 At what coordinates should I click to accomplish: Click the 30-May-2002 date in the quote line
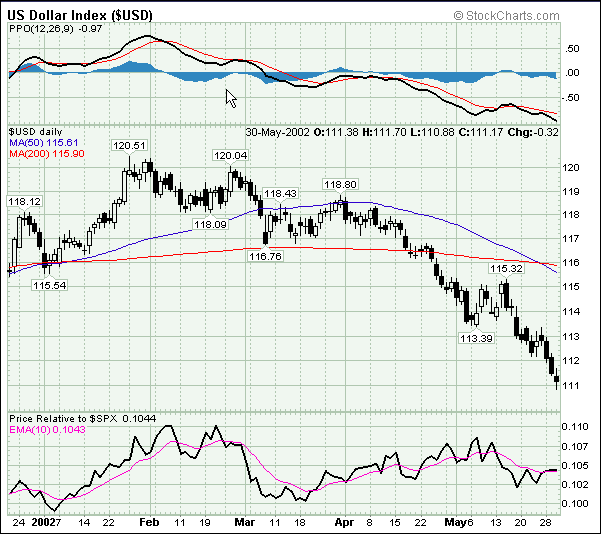click(x=278, y=132)
